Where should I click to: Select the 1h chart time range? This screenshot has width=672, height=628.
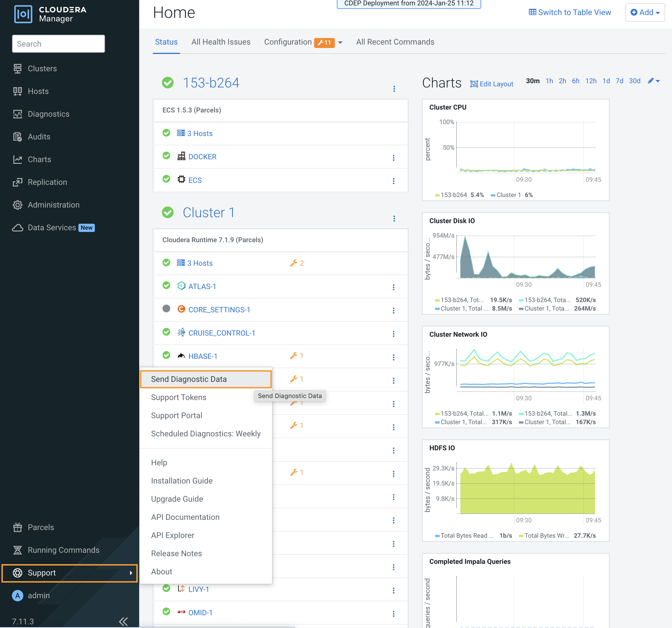pyautogui.click(x=549, y=81)
